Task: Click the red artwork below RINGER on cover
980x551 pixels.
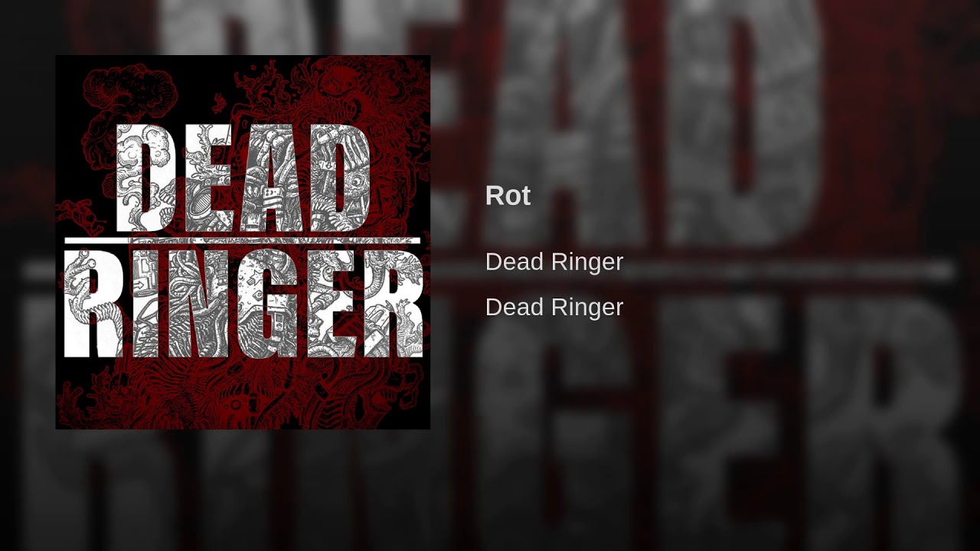Action: (243, 393)
